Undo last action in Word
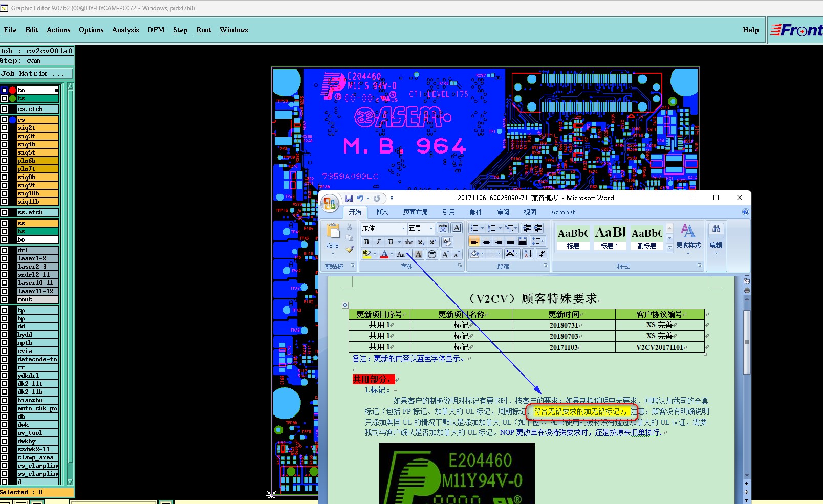Image resolution: width=823 pixels, height=504 pixels. [360, 199]
